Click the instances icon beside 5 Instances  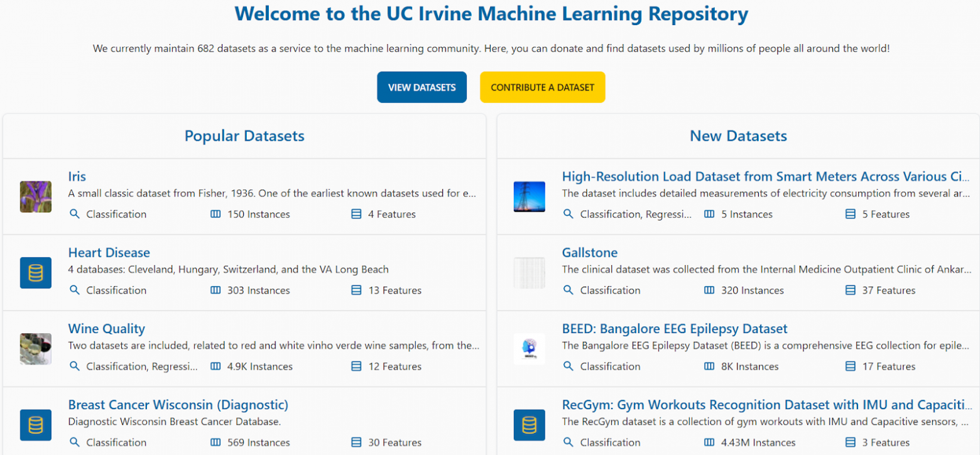[x=709, y=214]
